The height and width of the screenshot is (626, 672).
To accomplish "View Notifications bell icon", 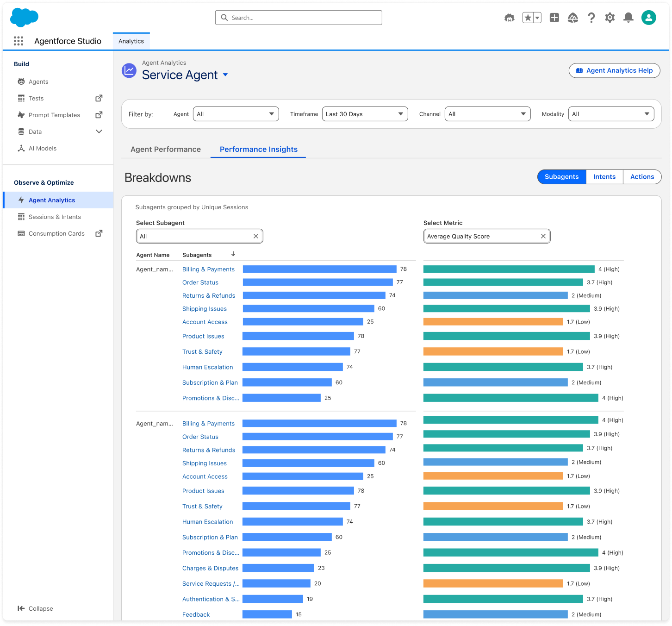I will [628, 18].
